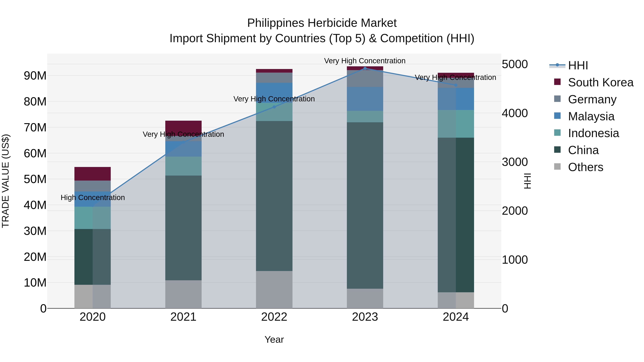This screenshot has height=362, width=644.
Task: Click the South Korea maroon legend swatch
Action: pyautogui.click(x=557, y=82)
